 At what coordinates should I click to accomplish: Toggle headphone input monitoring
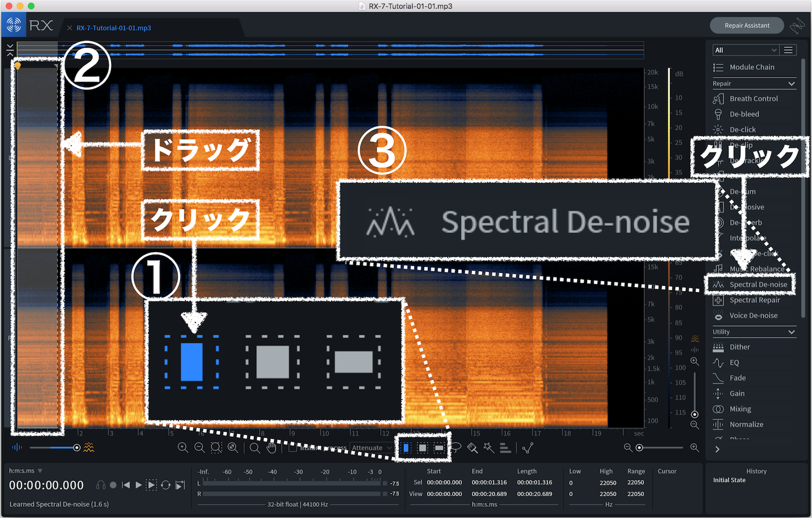[101, 485]
